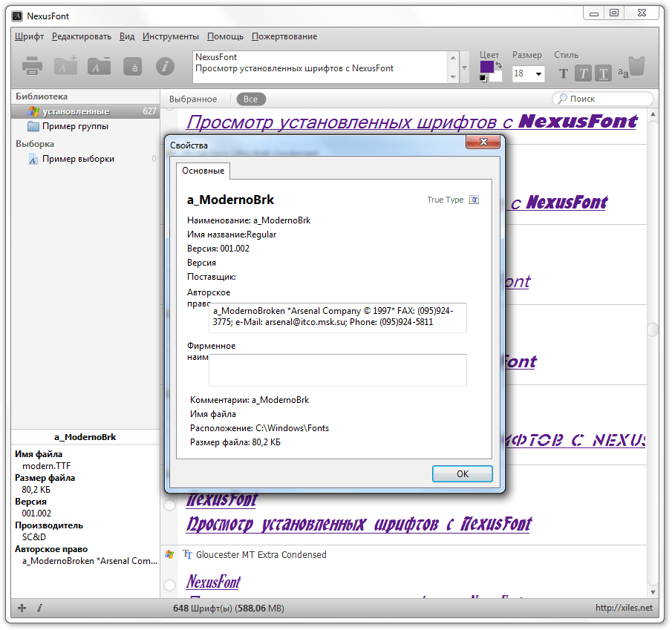Select the Все filter button
The image size is (672, 630).
click(251, 99)
